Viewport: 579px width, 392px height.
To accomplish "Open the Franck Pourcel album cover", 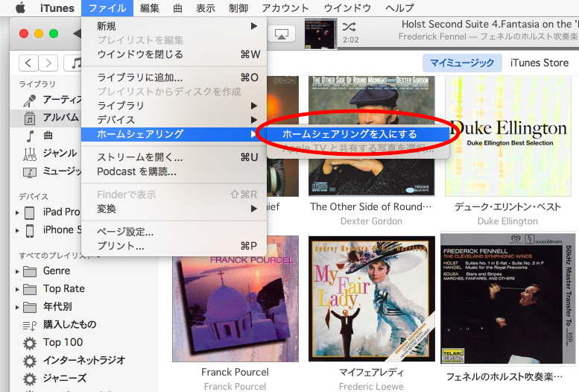I will point(235,299).
